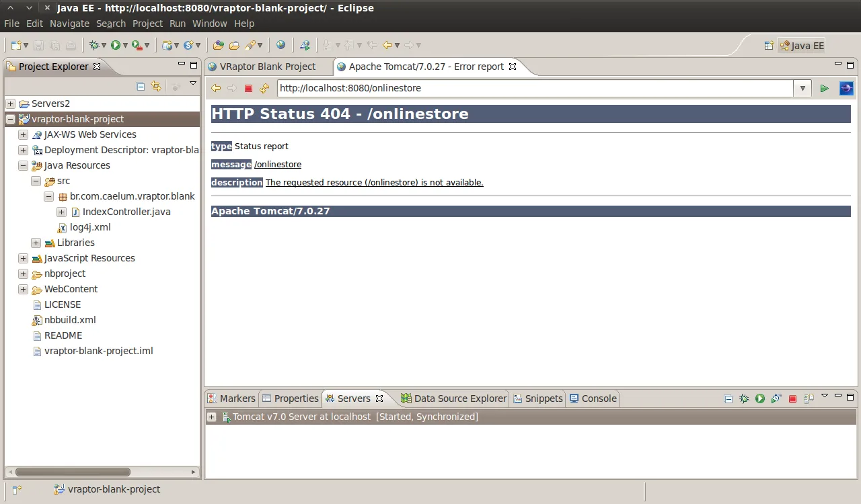Click the Open Task folder toolbar icon
The width and height of the screenshot is (861, 504).
[234, 45]
